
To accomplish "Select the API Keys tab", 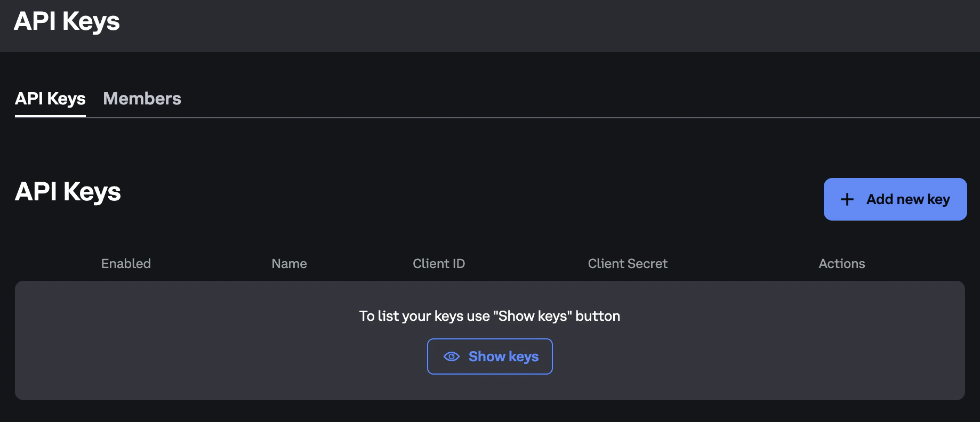I will [x=50, y=99].
